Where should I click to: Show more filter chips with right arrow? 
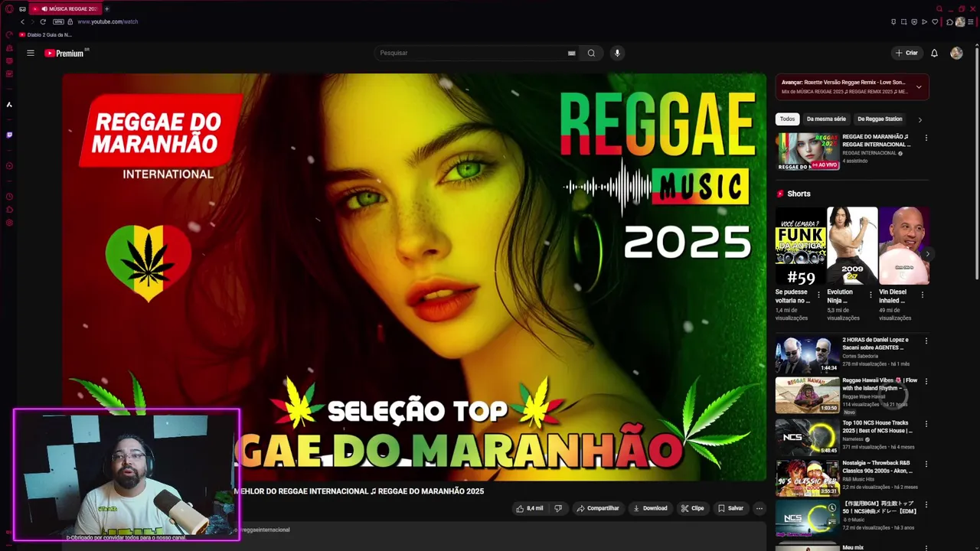click(x=920, y=119)
